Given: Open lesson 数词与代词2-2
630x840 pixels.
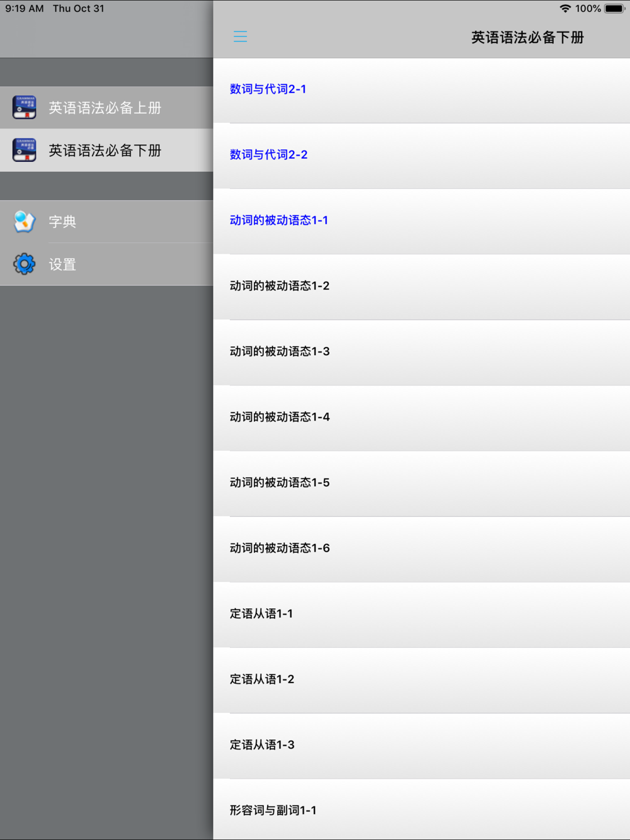Looking at the screenshot, I should pyautogui.click(x=421, y=156).
